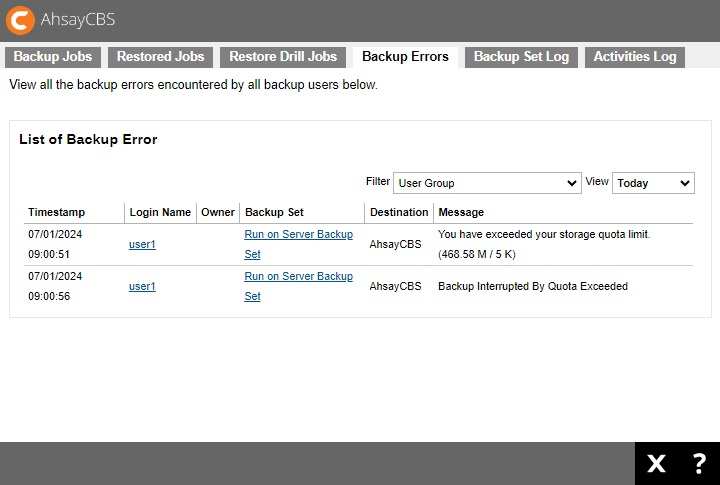
Task: Switch to the Restored Jobs tab
Action: 160,56
